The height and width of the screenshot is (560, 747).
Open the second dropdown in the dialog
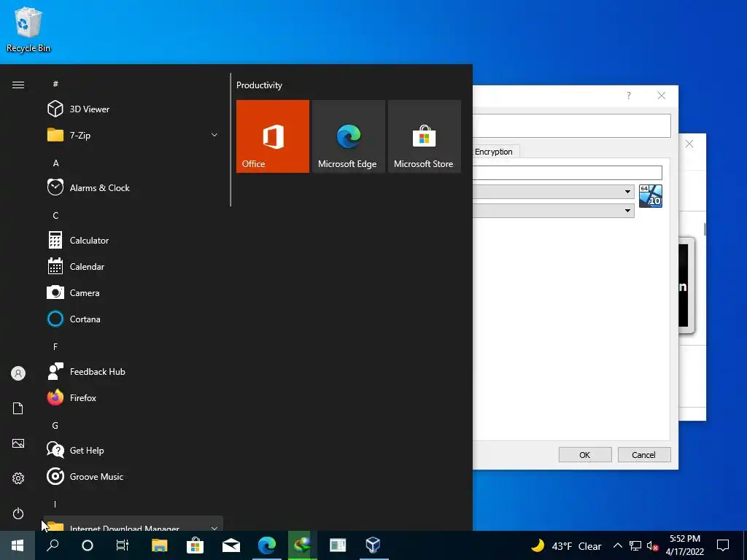pyautogui.click(x=627, y=211)
